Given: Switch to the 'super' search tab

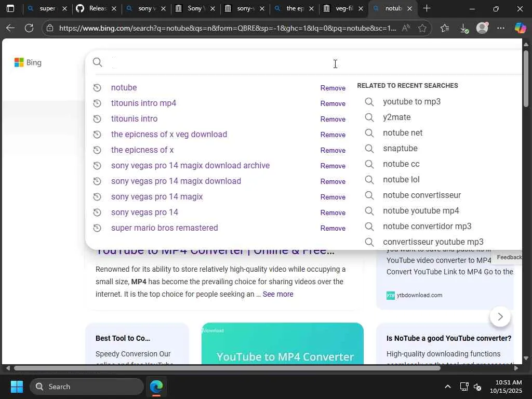Looking at the screenshot, I should click(x=47, y=8).
